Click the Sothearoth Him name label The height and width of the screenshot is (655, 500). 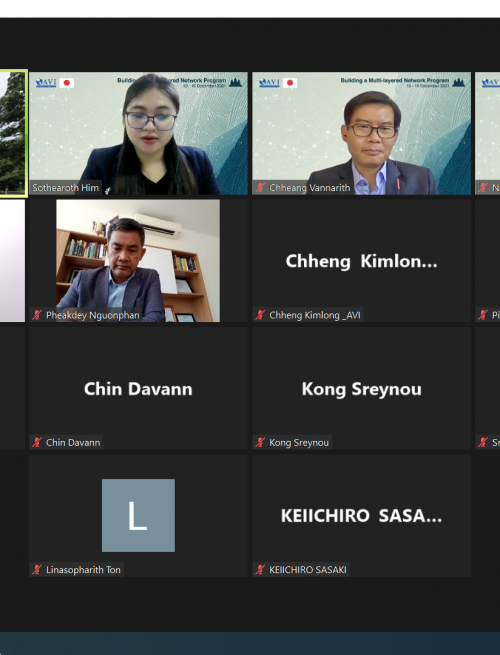(66, 188)
